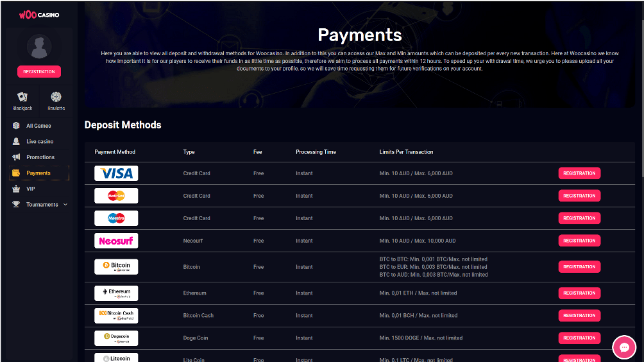Click the sidebar Registration button

[39, 71]
